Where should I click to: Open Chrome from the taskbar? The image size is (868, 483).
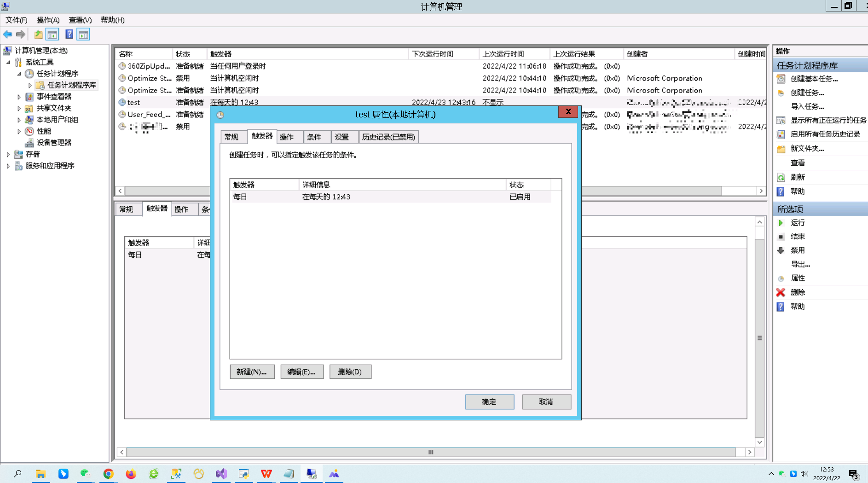tap(109, 473)
